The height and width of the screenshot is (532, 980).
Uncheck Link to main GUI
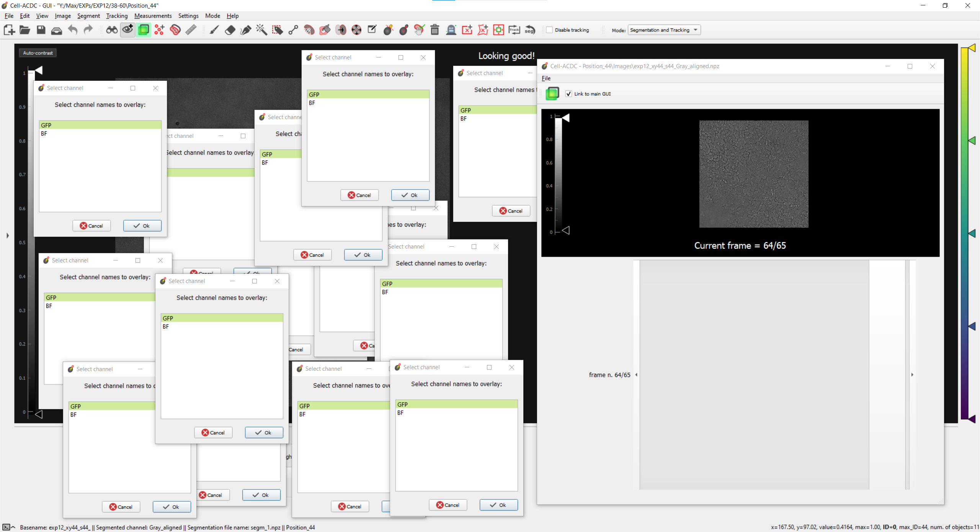click(569, 93)
